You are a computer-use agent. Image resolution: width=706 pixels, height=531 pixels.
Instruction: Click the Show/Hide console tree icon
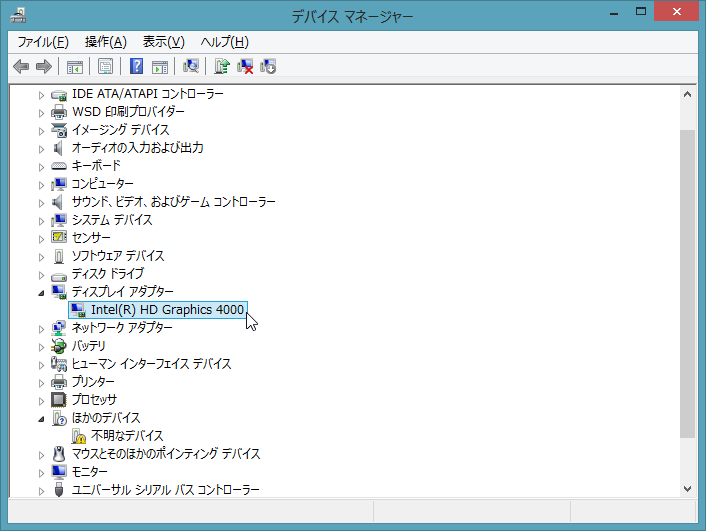coord(74,67)
